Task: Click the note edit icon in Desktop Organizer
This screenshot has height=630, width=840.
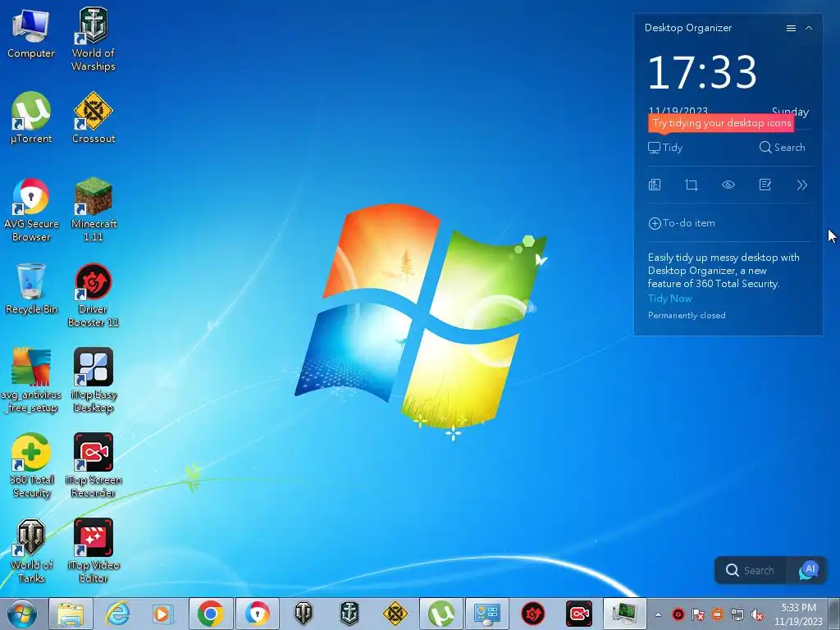Action: (x=765, y=185)
